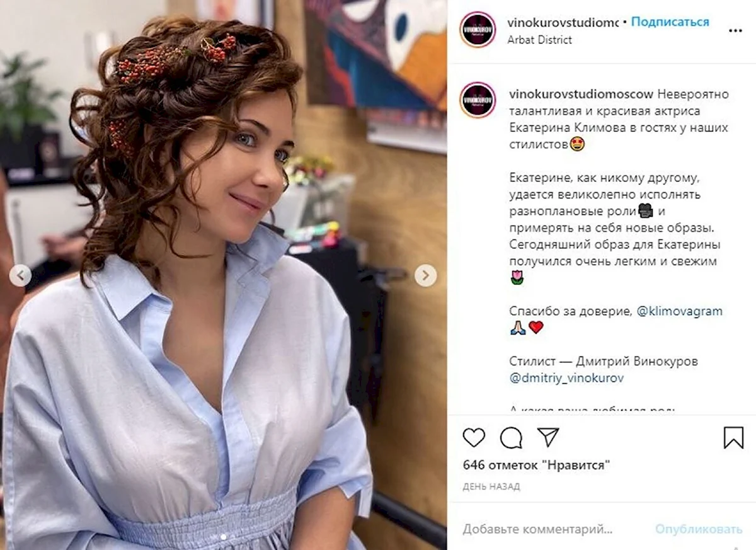The image size is (756, 550).
Task: Open the header Vinokurov Studio profile avatar
Action: [x=478, y=30]
